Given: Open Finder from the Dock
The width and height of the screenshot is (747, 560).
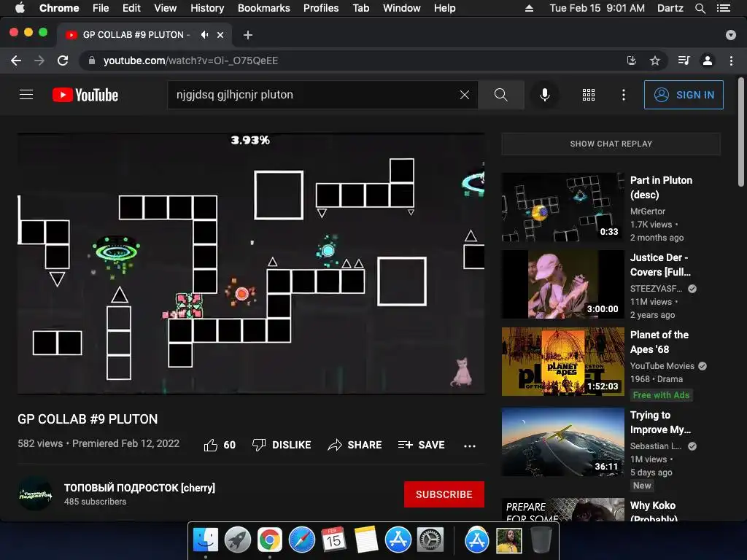Looking at the screenshot, I should point(205,540).
